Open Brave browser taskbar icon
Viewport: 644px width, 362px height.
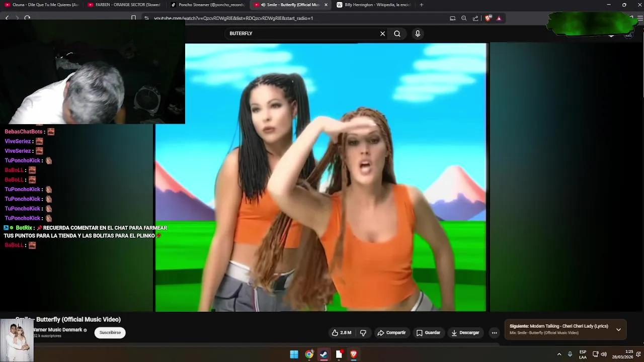pos(353,354)
